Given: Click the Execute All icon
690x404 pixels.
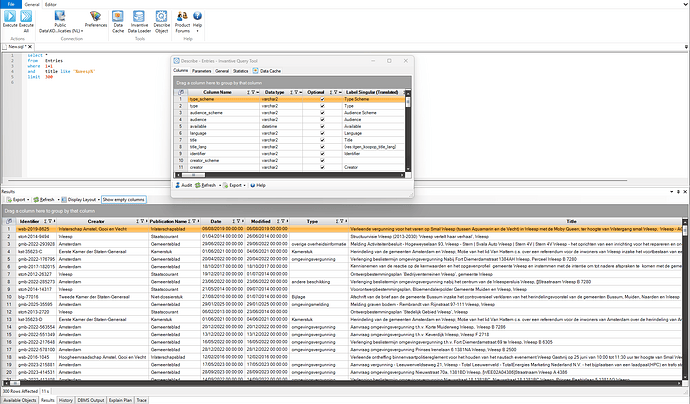Looking at the screenshot, I should [x=26, y=16].
